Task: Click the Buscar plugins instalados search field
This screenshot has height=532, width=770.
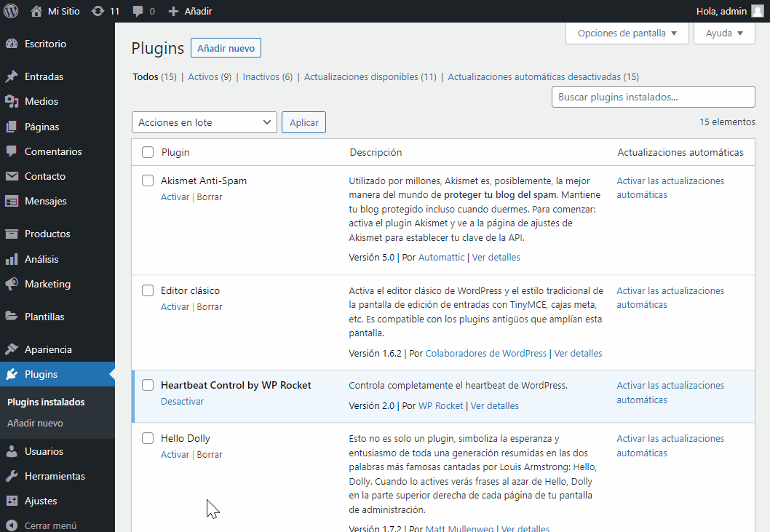Action: (653, 97)
